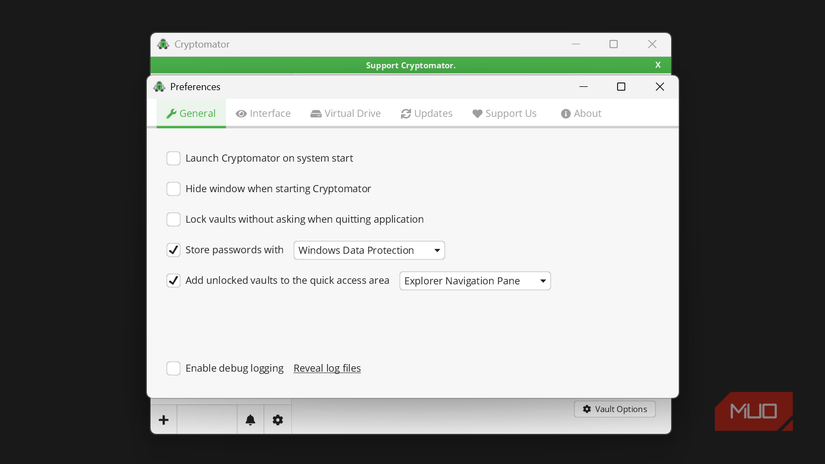This screenshot has width=825, height=464.
Task: Click the Reveal log files link
Action: [327, 368]
